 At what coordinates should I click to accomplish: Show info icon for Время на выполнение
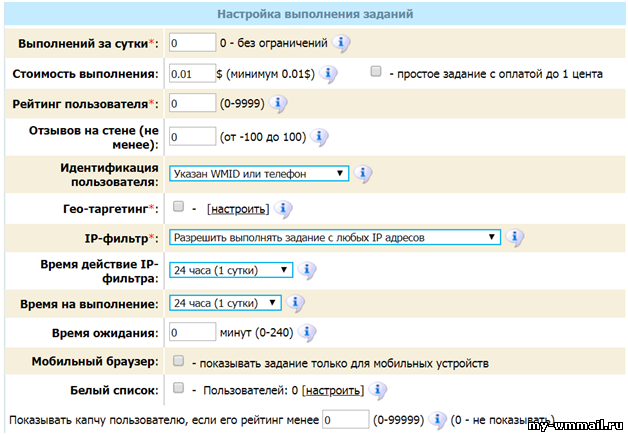coord(296,303)
